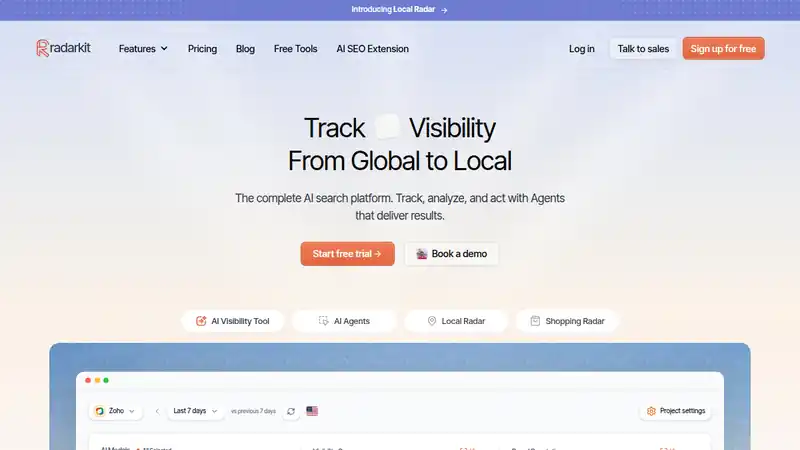Select the US flag country icon
The width and height of the screenshot is (800, 450).
point(312,411)
